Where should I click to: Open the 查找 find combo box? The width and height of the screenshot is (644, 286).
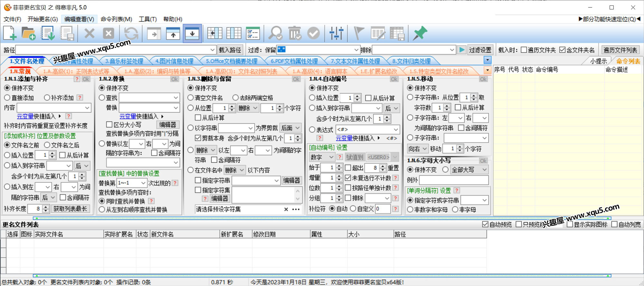176,97
